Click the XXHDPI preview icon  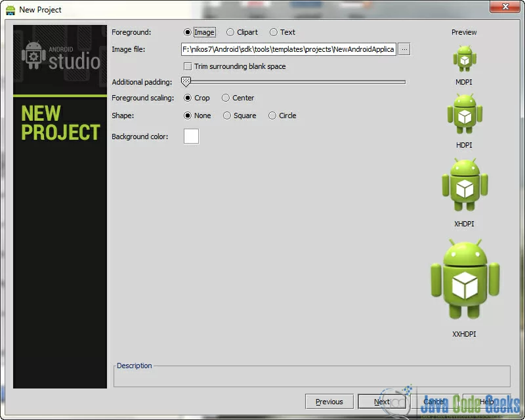click(465, 280)
